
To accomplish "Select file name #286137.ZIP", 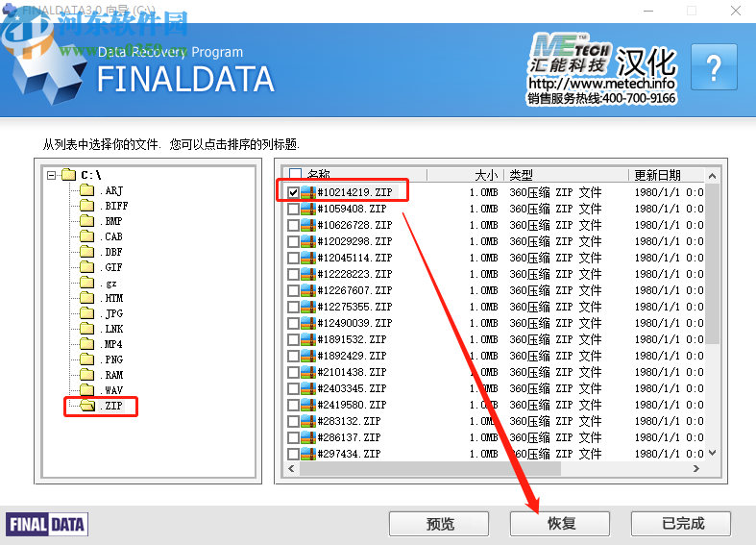I will click(349, 438).
